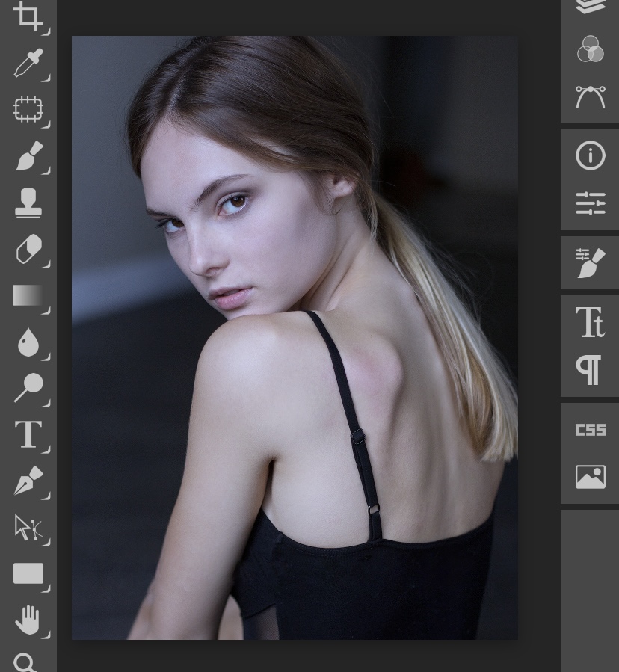The width and height of the screenshot is (619, 672).
Task: Open the Channels panel
Action: (x=591, y=49)
